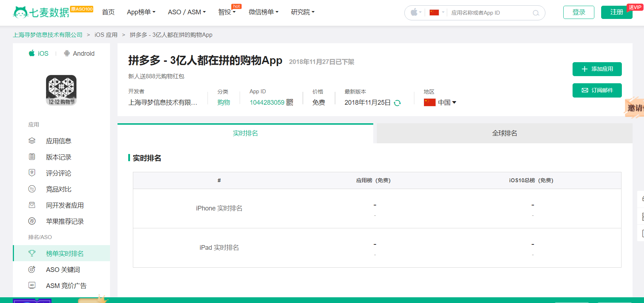Click the iPad 实时排名 row label
The width and height of the screenshot is (644, 303).
click(219, 248)
